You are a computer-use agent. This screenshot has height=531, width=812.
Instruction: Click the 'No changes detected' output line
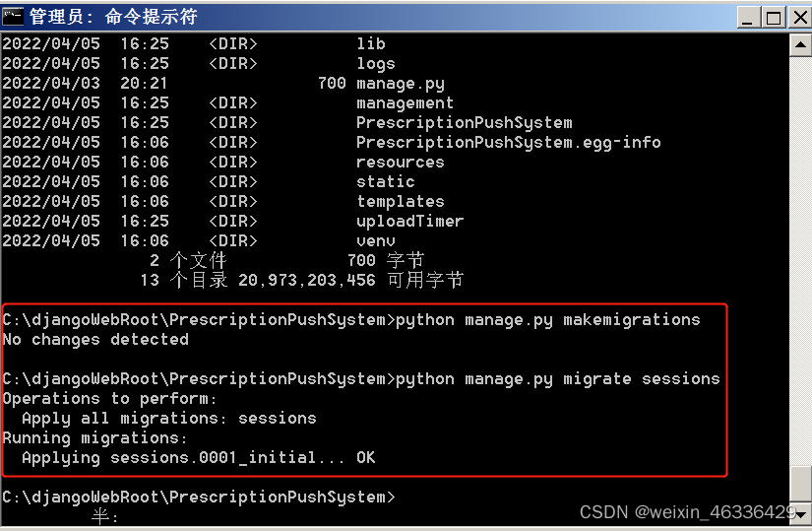95,340
